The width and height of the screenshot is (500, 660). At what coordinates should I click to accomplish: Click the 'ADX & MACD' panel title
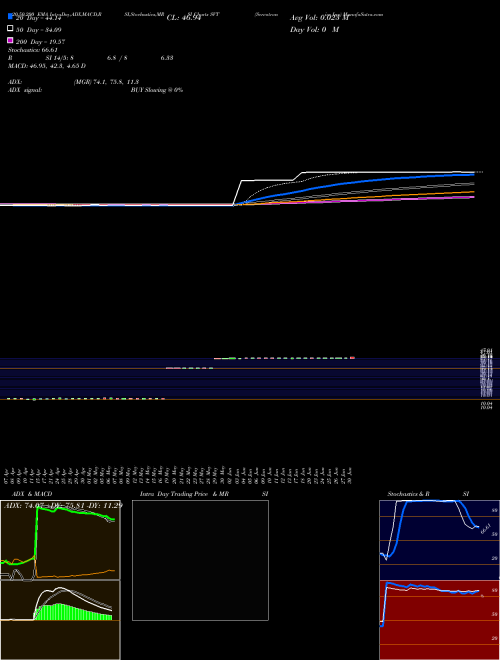(32, 494)
